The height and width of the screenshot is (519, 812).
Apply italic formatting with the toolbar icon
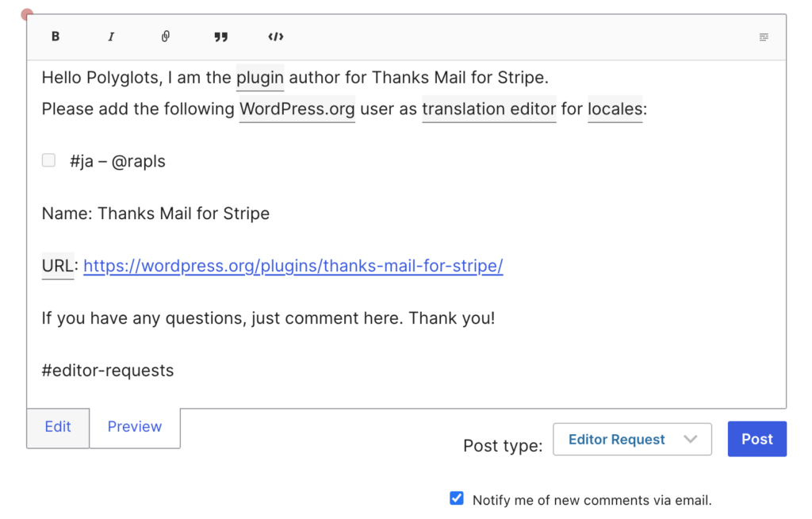(x=111, y=37)
